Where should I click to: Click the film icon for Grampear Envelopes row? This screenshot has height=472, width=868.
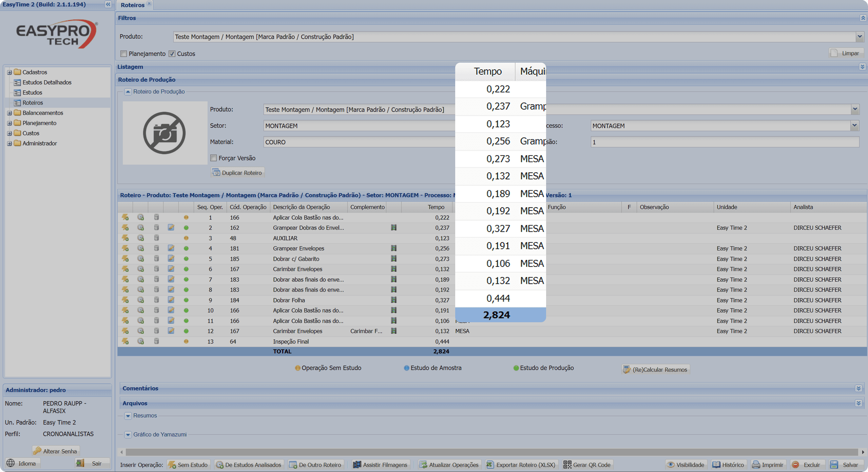(x=393, y=248)
